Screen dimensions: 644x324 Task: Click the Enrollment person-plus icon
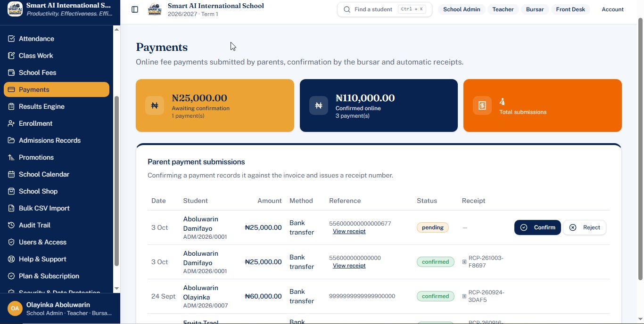(x=11, y=123)
